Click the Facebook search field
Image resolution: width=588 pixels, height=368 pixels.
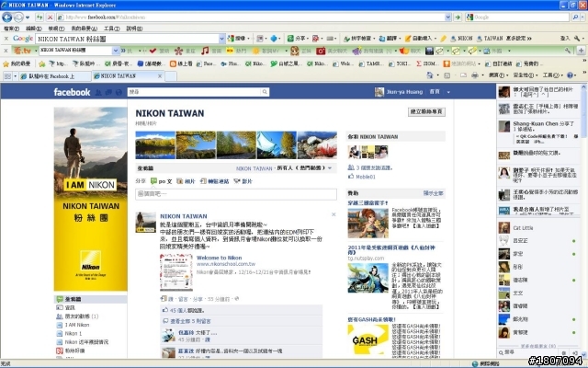[x=194, y=92]
